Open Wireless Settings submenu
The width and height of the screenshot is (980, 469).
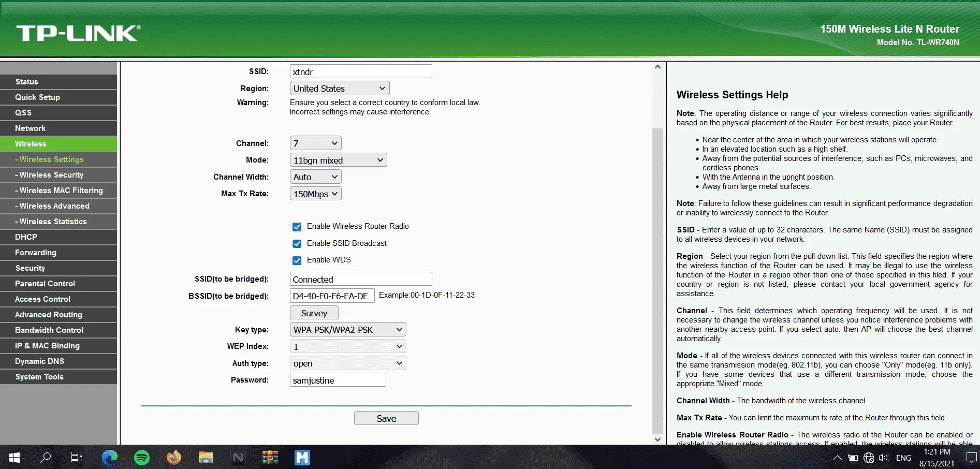58,159
